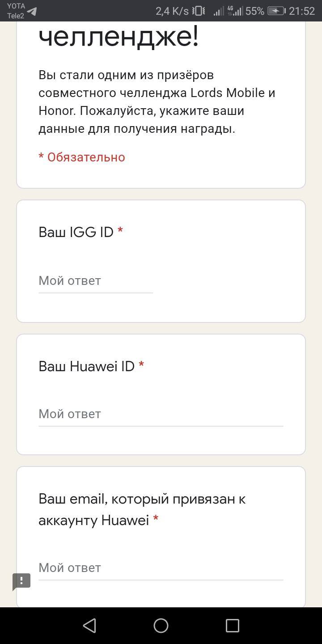Tap the email question label text

pos(142,509)
